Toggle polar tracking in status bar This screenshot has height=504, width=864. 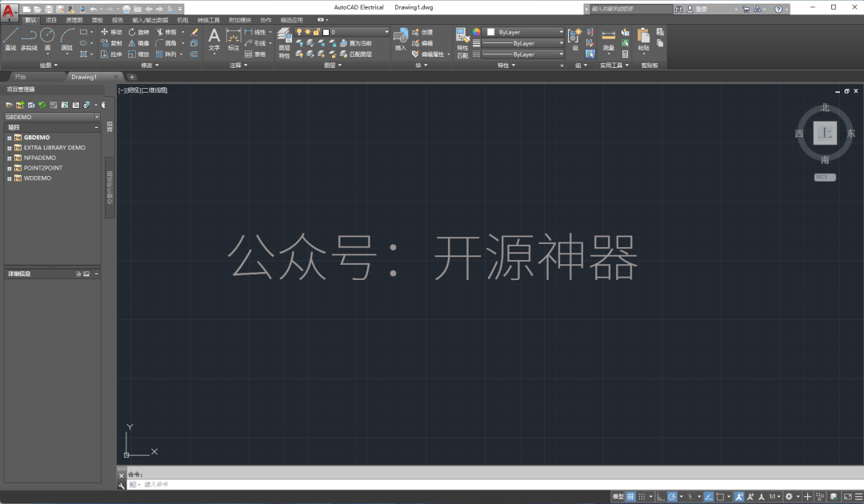(x=672, y=496)
